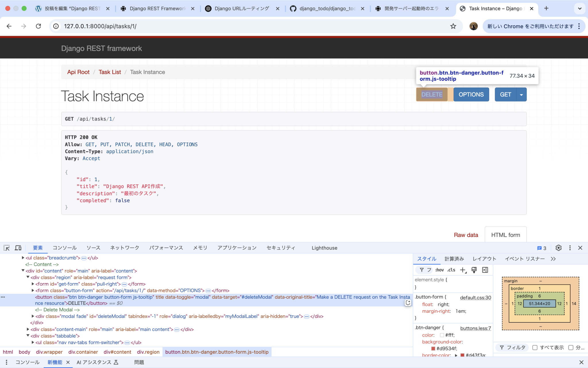Open DevTools more options menu
The image size is (588, 368).
[x=570, y=248]
